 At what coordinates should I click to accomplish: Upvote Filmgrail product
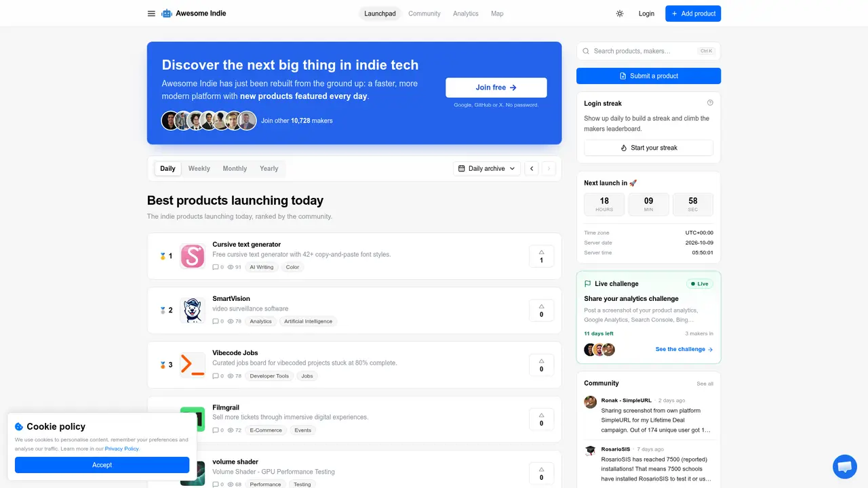541,419
